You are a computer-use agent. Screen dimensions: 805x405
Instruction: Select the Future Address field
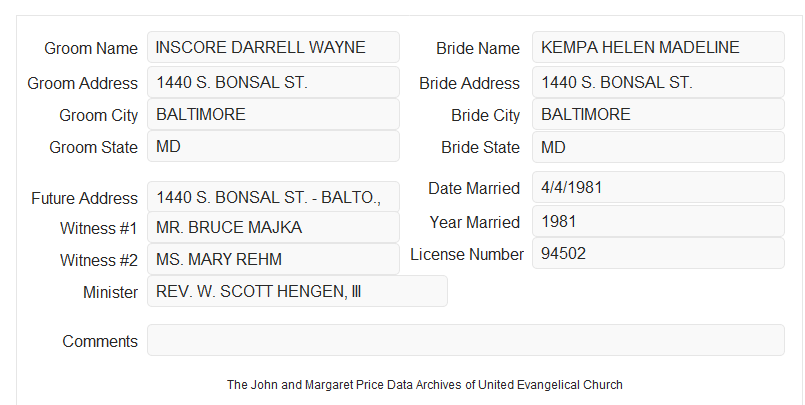point(273,197)
